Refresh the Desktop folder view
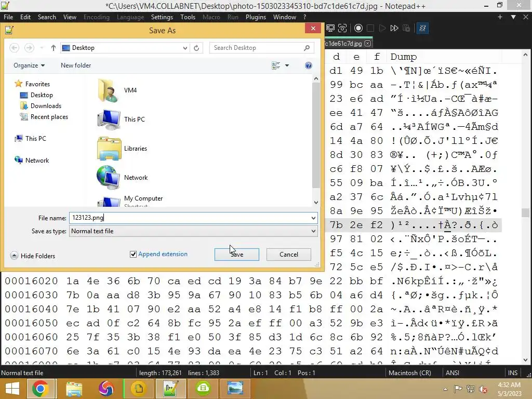This screenshot has height=399, width=532. click(196, 48)
